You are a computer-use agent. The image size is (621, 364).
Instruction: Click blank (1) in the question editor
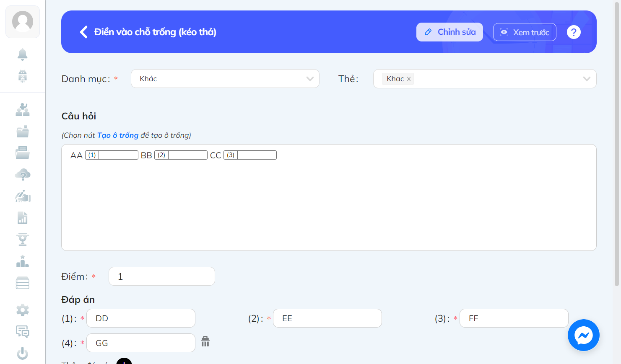112,155
